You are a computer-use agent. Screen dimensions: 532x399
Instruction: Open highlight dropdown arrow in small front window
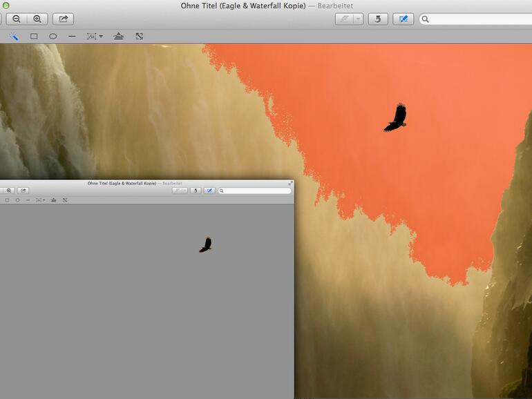pos(185,191)
